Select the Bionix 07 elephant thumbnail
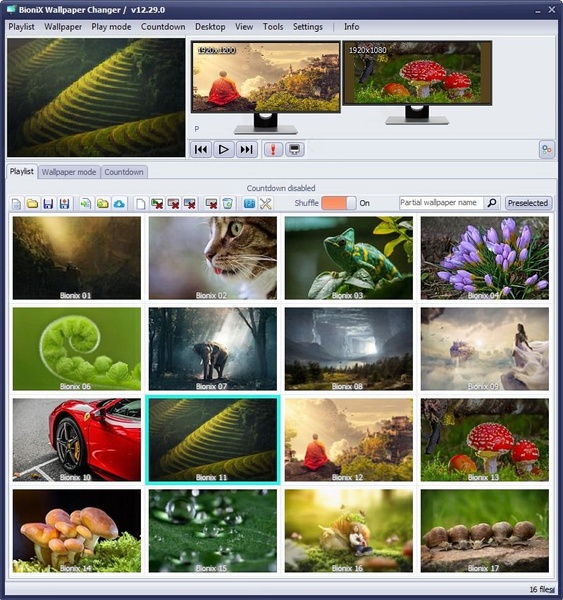The height and width of the screenshot is (600, 563). pos(213,349)
